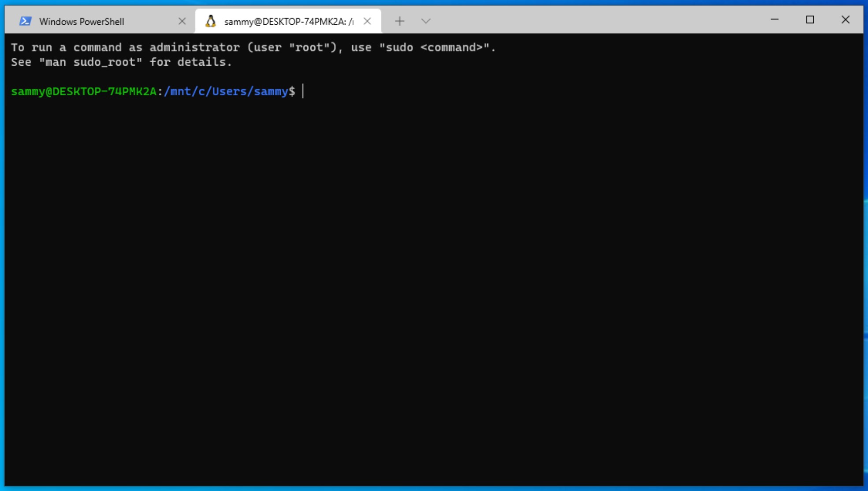The image size is (868, 491).
Task: Close the terminal window
Action: pyautogui.click(x=845, y=20)
